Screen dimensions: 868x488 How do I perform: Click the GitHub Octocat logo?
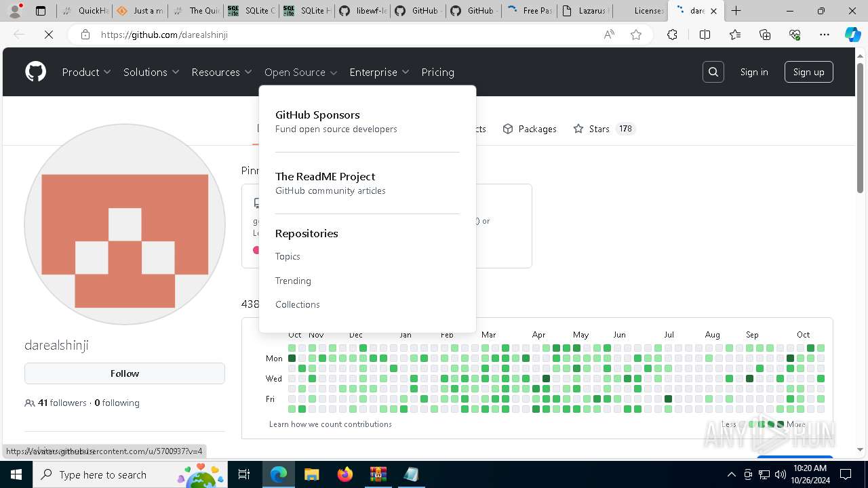coord(35,72)
